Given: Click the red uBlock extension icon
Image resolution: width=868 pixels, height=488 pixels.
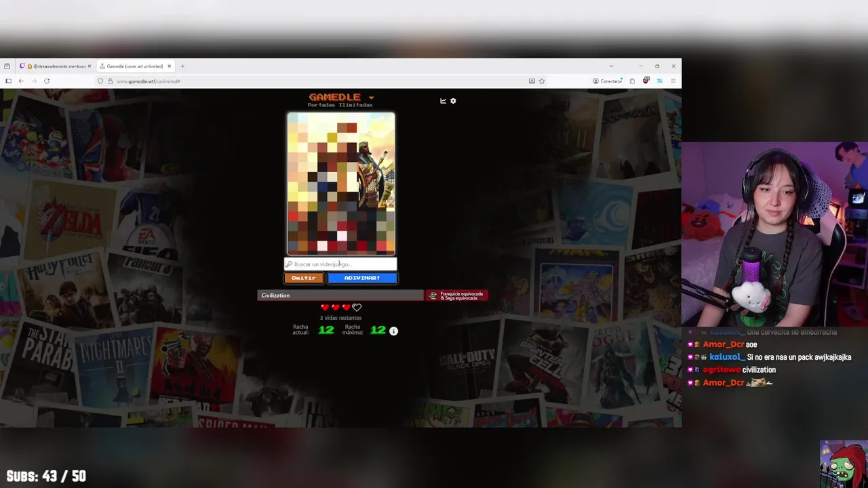Looking at the screenshot, I should coord(646,81).
